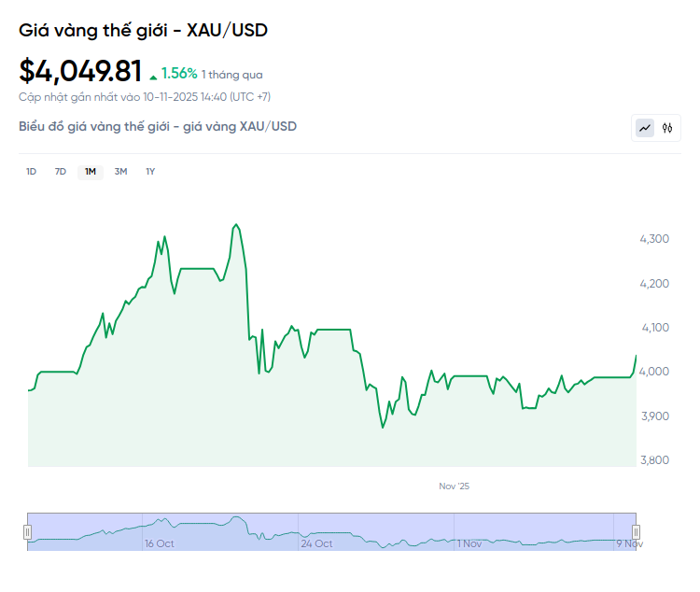This screenshot has width=700, height=592.
Task: Click the green upward price change arrow
Action: click(x=154, y=75)
